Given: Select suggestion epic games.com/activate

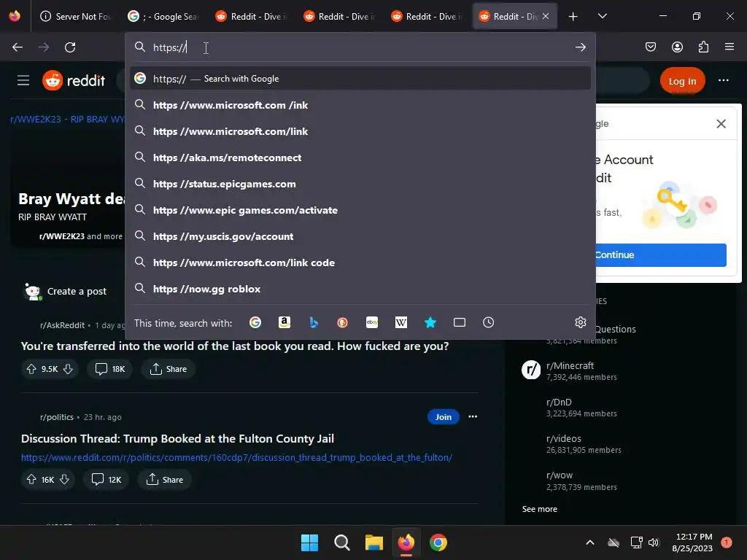Looking at the screenshot, I should 360,210.
